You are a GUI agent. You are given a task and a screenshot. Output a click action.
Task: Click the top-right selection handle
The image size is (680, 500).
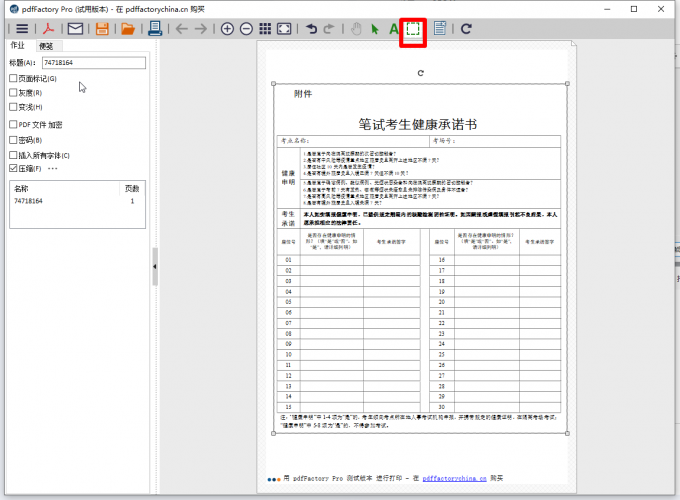coord(567,84)
